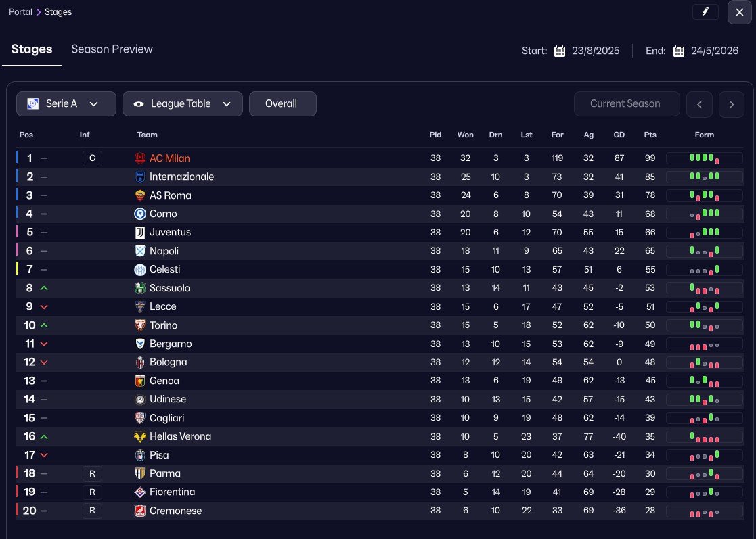The image size is (756, 539).
Task: Click the Current Season button
Action: point(625,104)
